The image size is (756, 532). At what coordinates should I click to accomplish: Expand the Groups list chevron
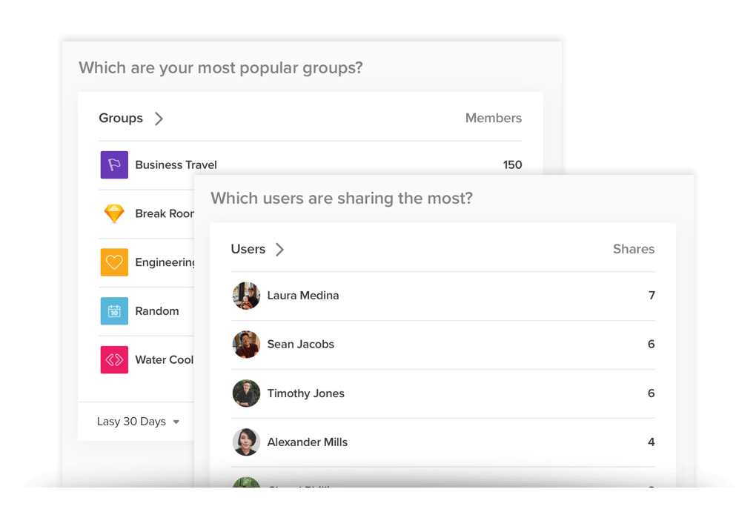point(159,119)
